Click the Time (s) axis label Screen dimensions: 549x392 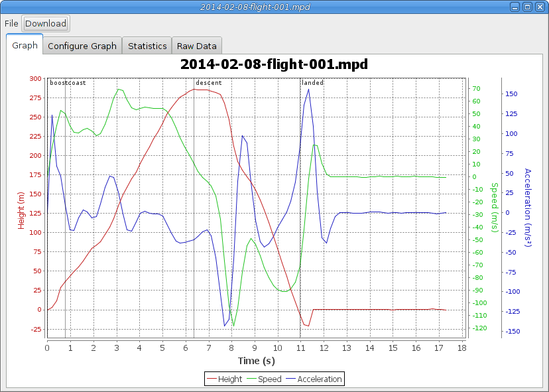point(257,361)
